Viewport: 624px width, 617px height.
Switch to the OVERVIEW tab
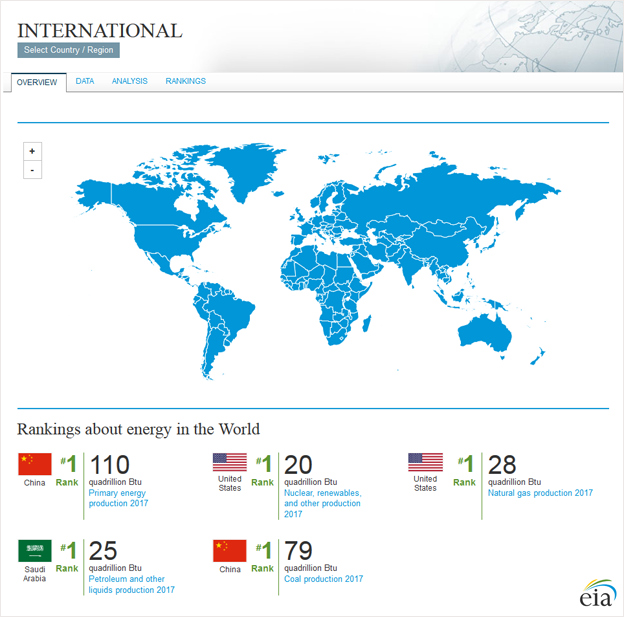point(39,82)
